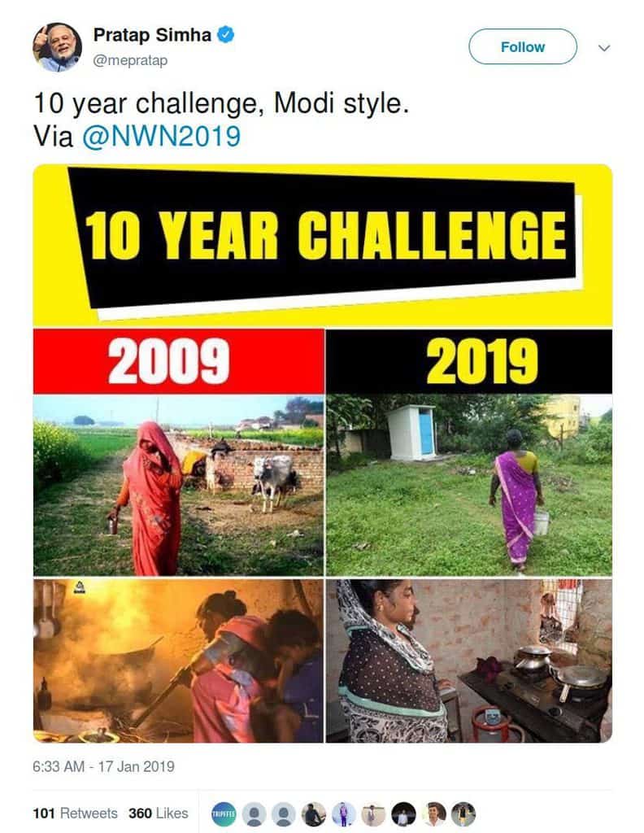The height and width of the screenshot is (833, 644).
Task: Click the blue verified badge
Action: 228,34
